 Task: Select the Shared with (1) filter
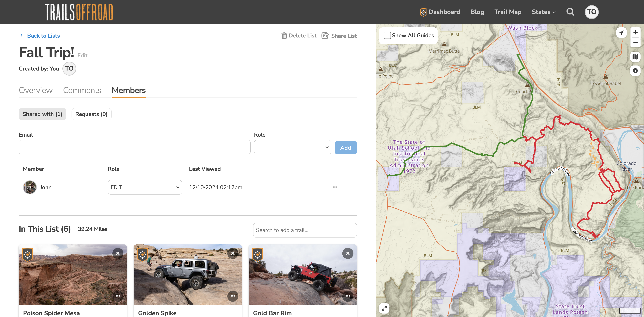click(42, 114)
